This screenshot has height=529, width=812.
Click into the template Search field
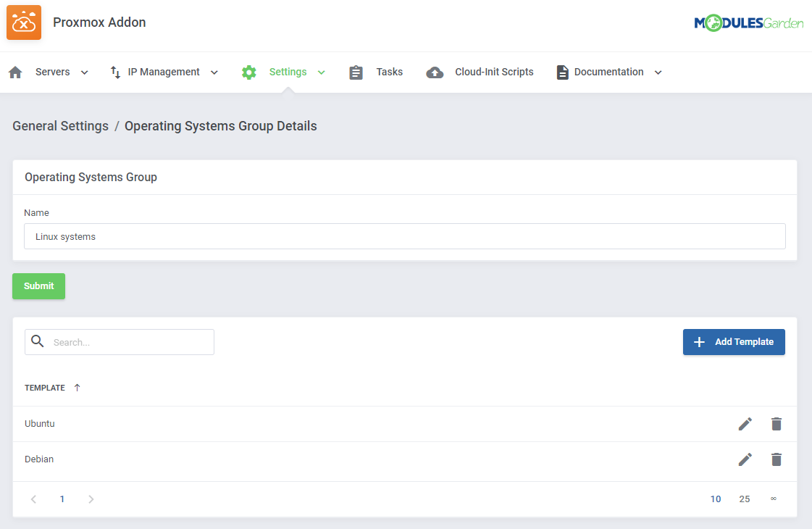click(x=120, y=342)
